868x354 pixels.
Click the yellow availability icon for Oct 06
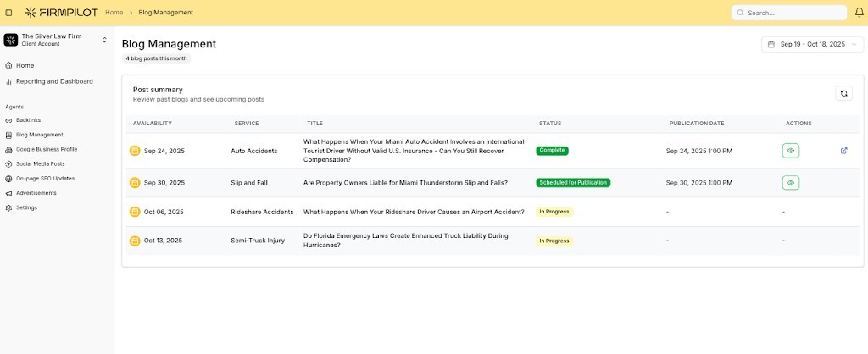(134, 212)
